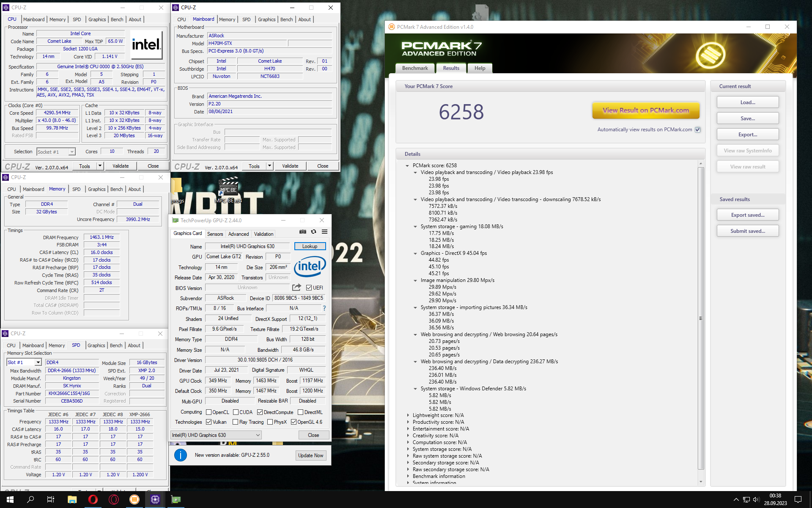Open the notification center icon
Screen dimensions: 812x508
pyautogui.click(x=798, y=500)
